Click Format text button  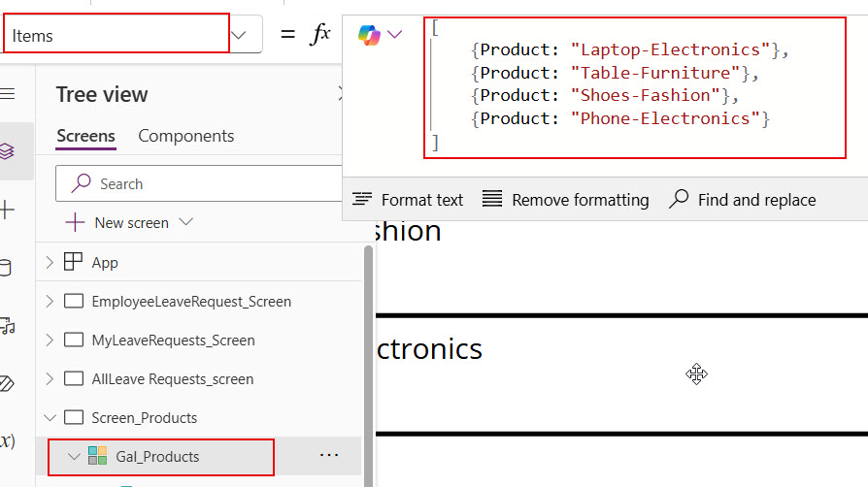tap(408, 199)
